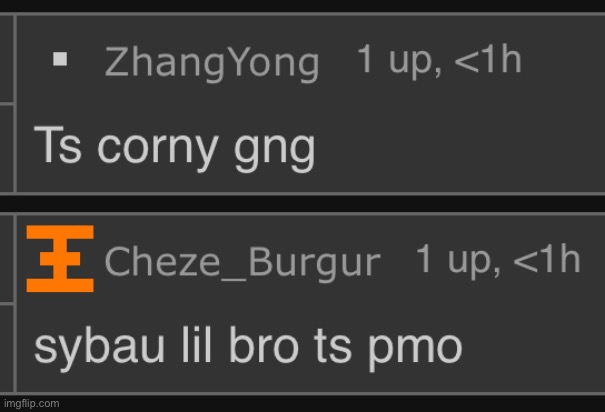Click the imgflip.com watermark
Screen dimensions: 605x412
click(32, 404)
